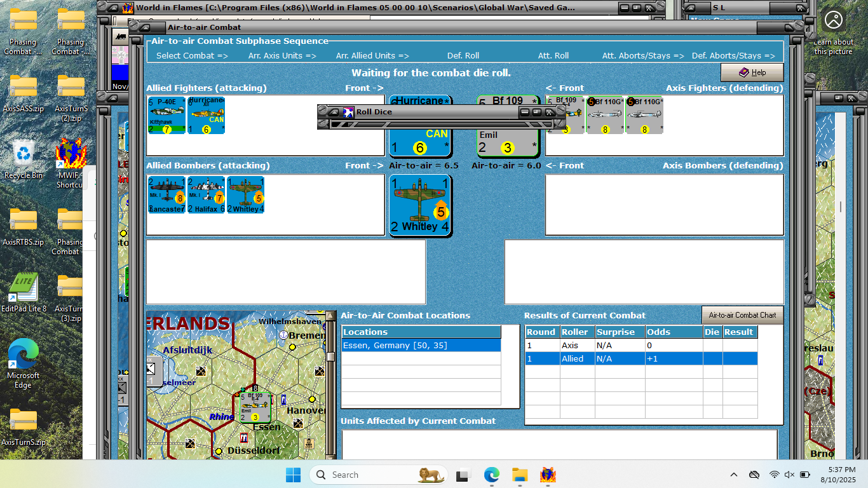Click the Att. Roll subphase step
The image size is (868, 488).
553,55
